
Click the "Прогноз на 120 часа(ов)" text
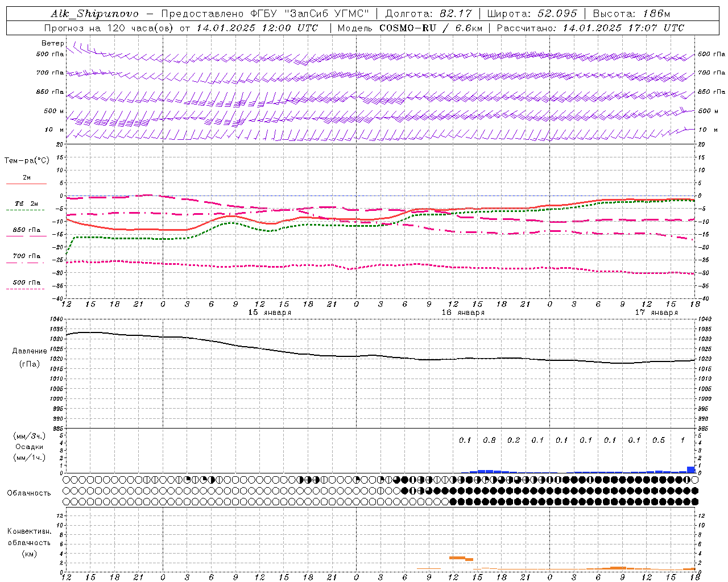click(x=109, y=28)
